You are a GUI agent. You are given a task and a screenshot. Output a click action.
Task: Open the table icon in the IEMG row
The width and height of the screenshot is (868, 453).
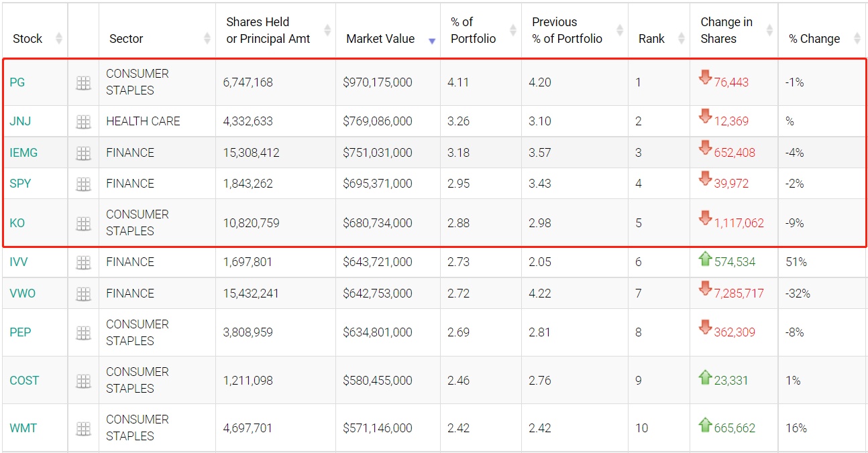coord(83,153)
